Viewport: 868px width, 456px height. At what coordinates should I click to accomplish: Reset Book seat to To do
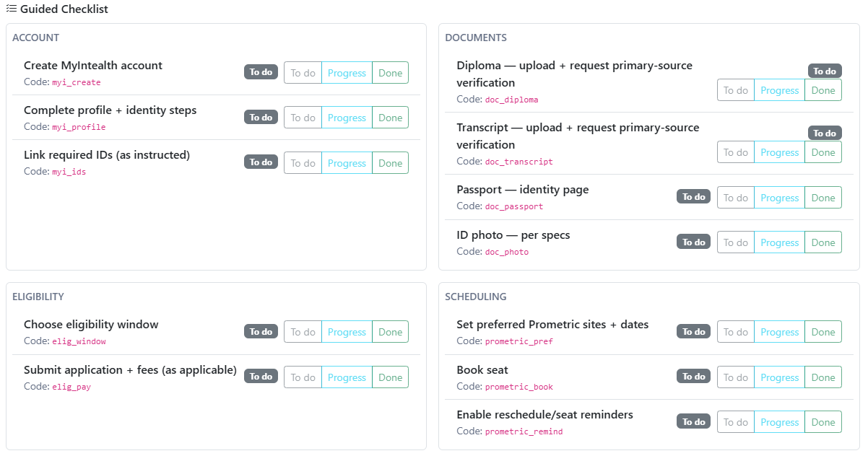tap(736, 377)
